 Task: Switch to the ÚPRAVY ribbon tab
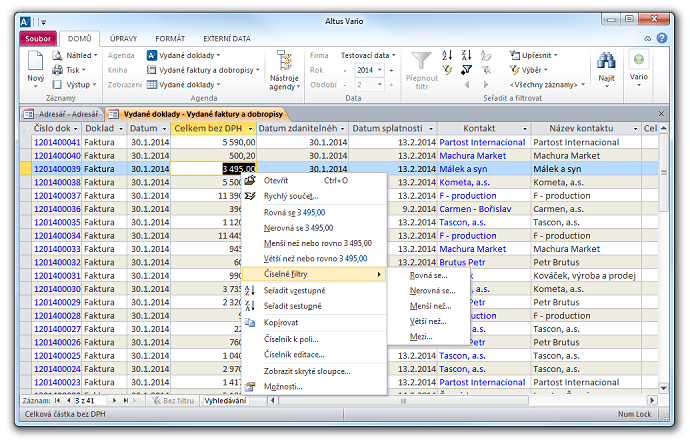point(124,39)
